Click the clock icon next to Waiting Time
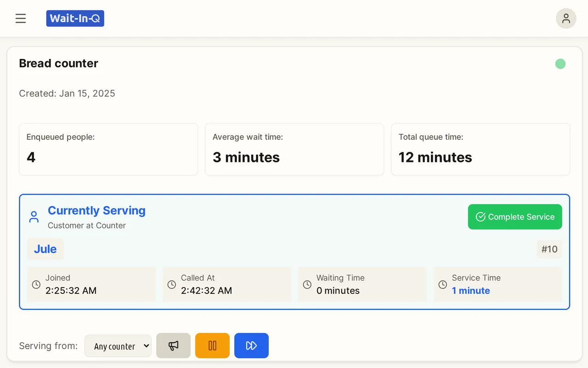 click(307, 285)
